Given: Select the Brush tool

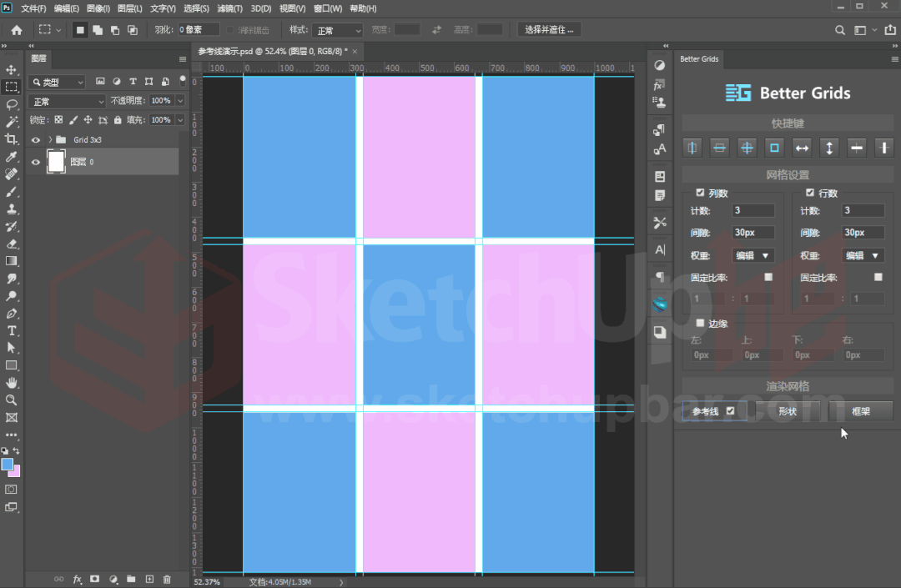Looking at the screenshot, I should click(11, 192).
